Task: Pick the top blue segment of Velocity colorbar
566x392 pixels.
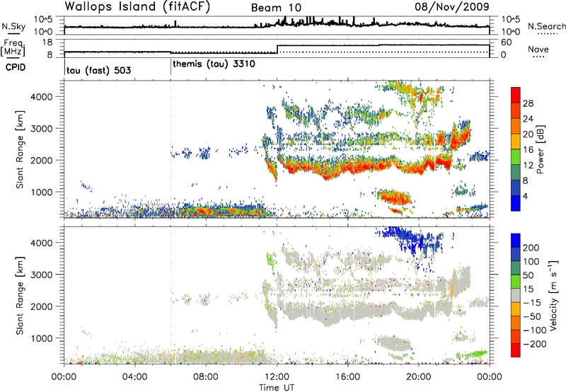Action: tap(516, 241)
